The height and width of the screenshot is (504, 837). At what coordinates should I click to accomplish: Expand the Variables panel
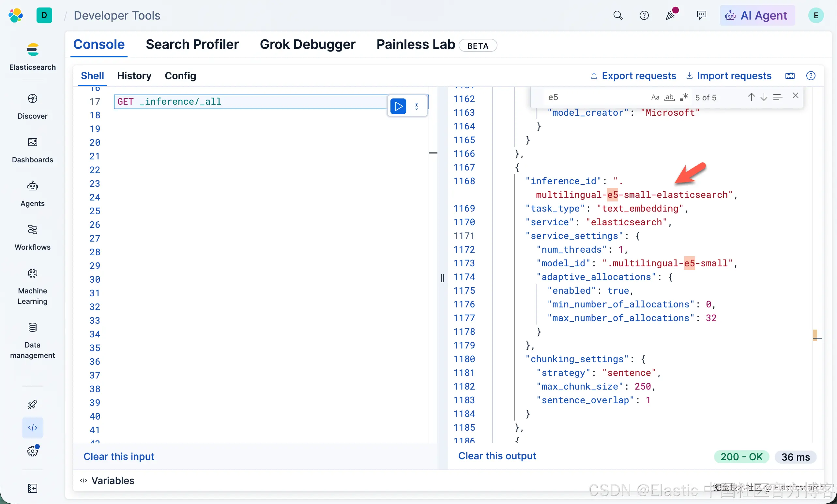pyautogui.click(x=107, y=481)
